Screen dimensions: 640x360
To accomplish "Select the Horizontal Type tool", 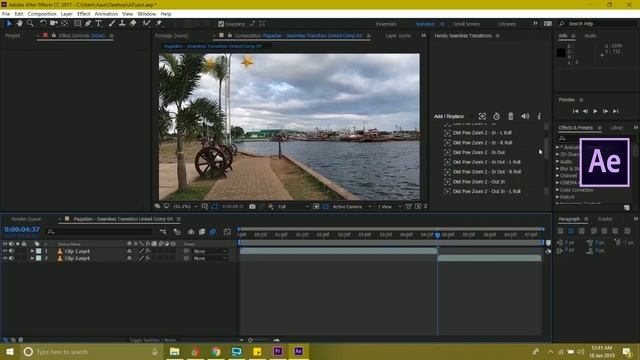I will 98,24.
